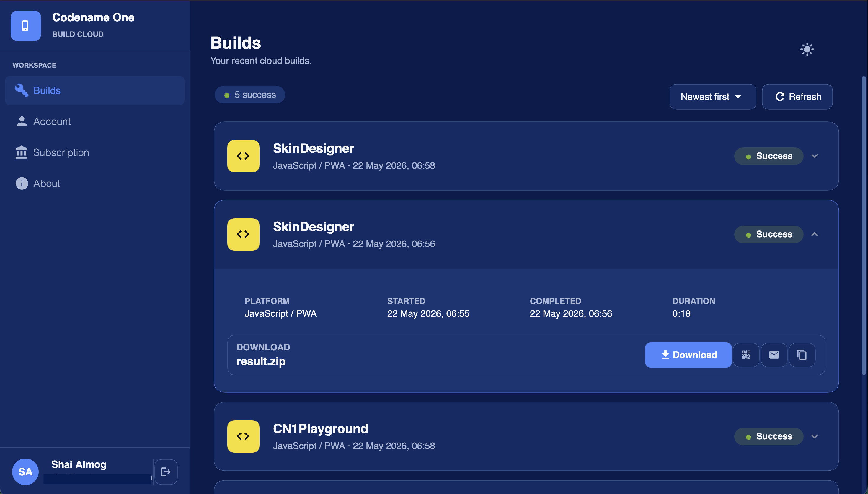Click the 'Builds' page heading
The height and width of the screenshot is (494, 868).
coord(236,43)
